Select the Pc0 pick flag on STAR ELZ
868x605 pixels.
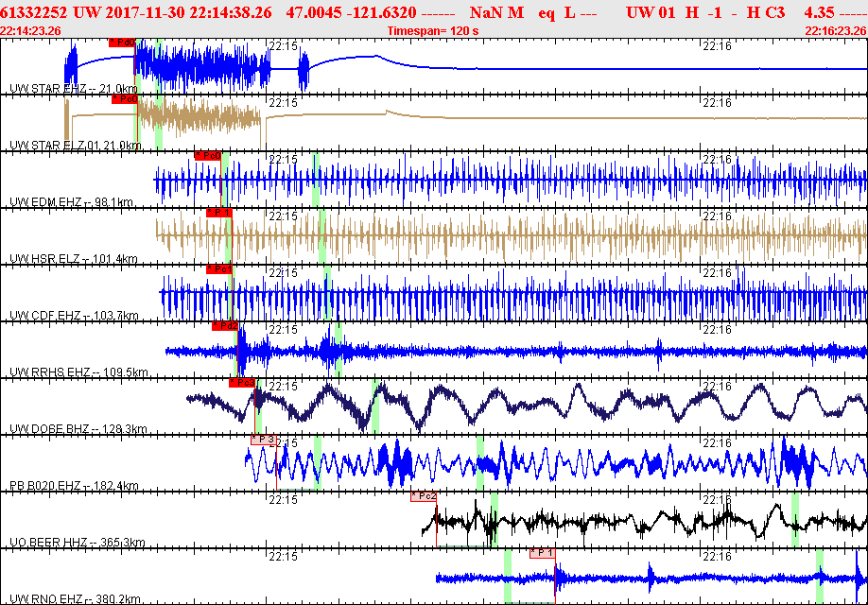(125, 99)
